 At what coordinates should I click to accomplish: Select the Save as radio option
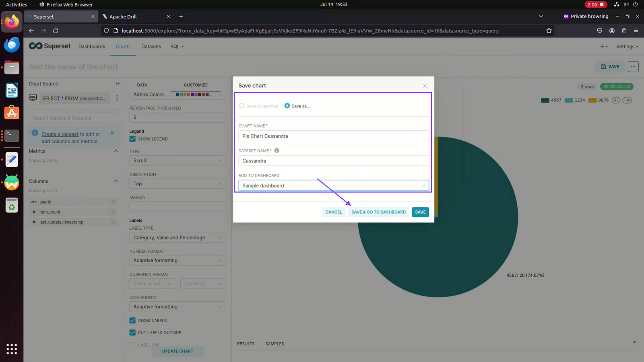pos(287,106)
